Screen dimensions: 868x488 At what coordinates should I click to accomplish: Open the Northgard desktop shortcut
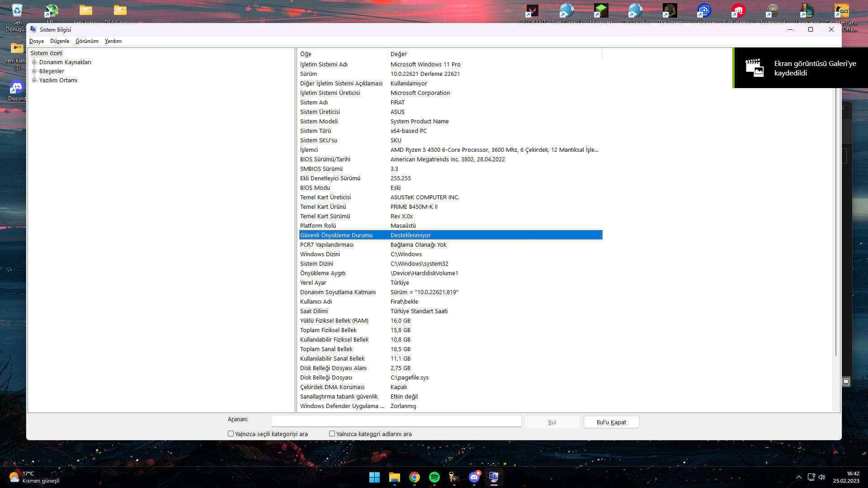(x=773, y=13)
